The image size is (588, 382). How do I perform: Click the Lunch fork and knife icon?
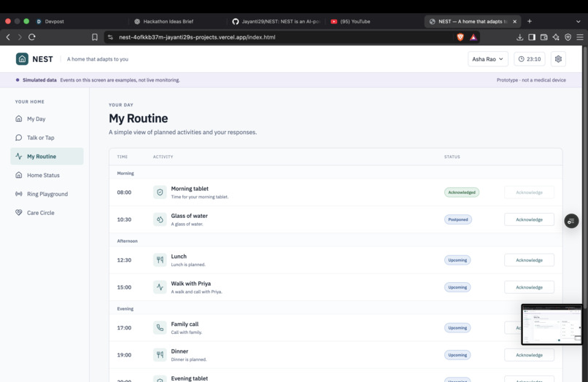160,260
